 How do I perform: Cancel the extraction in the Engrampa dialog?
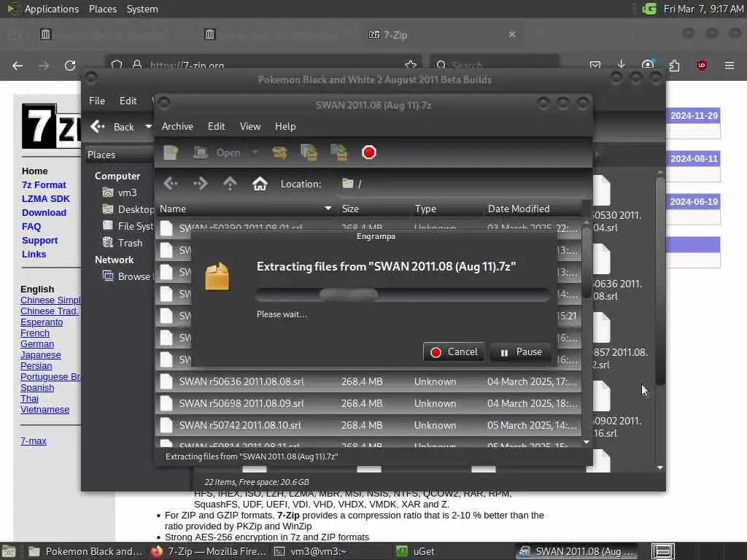pyautogui.click(x=454, y=352)
